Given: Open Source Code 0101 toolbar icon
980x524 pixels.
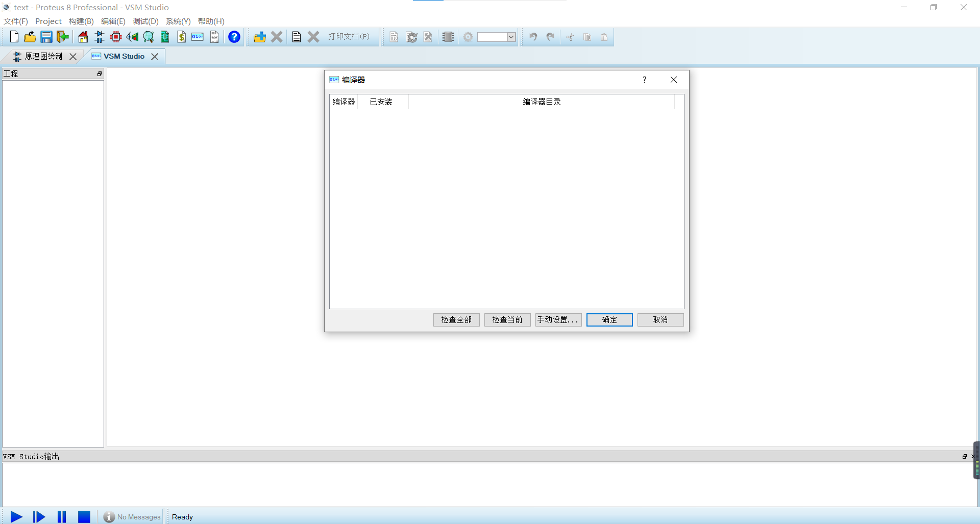Looking at the screenshot, I should [x=198, y=37].
